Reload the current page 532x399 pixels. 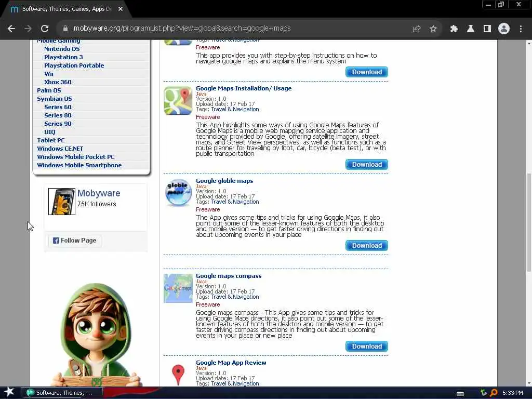click(x=45, y=29)
